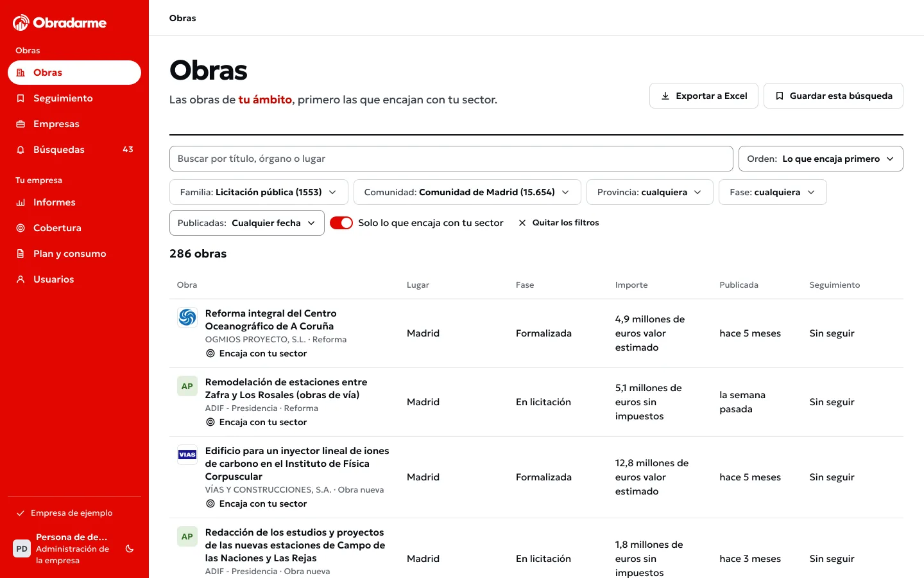Click the Vías y Construcciones logo
Viewport: 924px width, 578px height.
coord(187,455)
